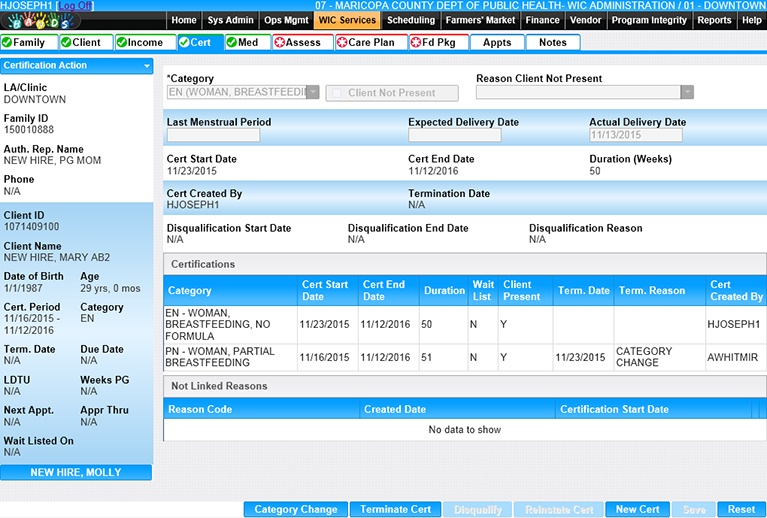Open the Reason Client Not Present dropdown
The width and height of the screenshot is (767, 518).
[x=686, y=93]
